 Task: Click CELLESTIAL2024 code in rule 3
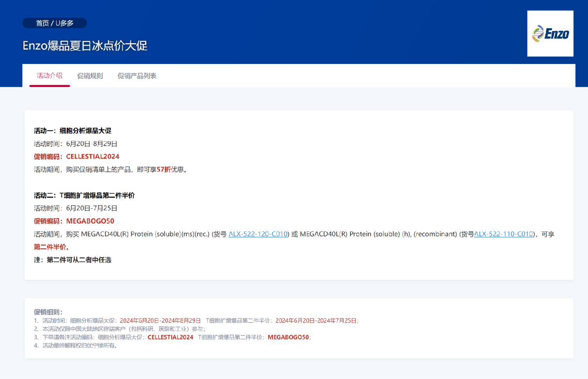pyautogui.click(x=171, y=337)
